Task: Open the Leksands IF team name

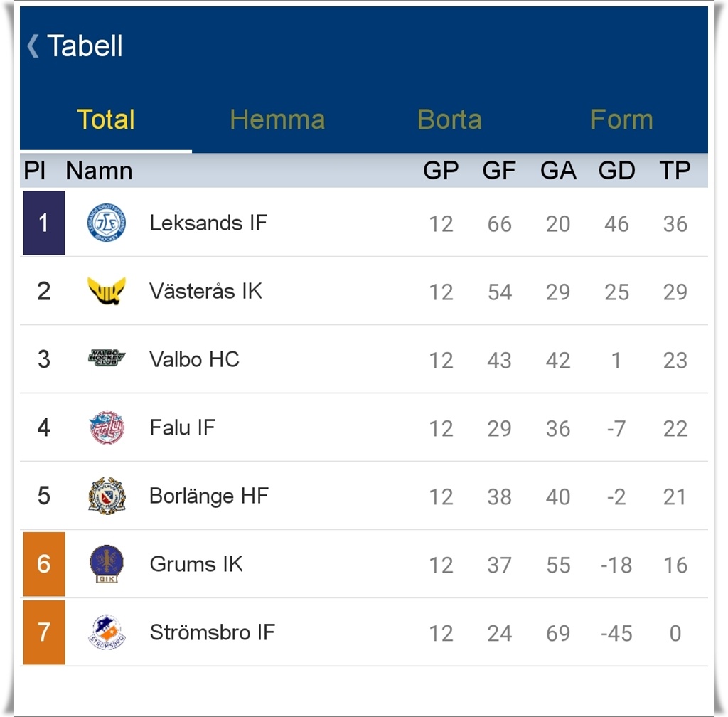Action: point(208,223)
